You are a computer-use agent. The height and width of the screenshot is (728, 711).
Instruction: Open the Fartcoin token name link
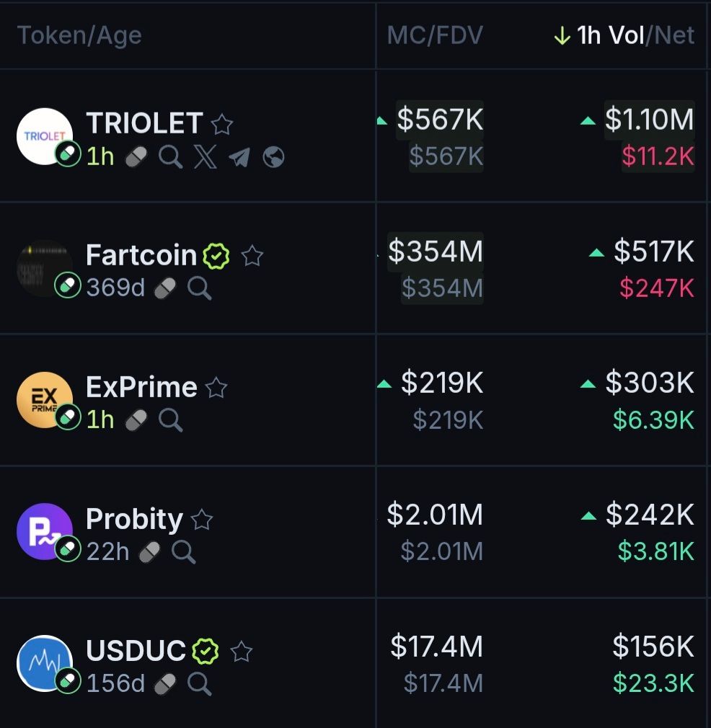(141, 255)
